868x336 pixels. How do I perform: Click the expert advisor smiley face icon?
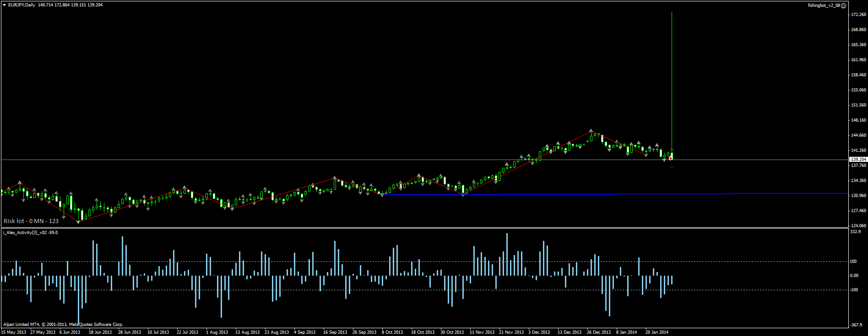(844, 5)
